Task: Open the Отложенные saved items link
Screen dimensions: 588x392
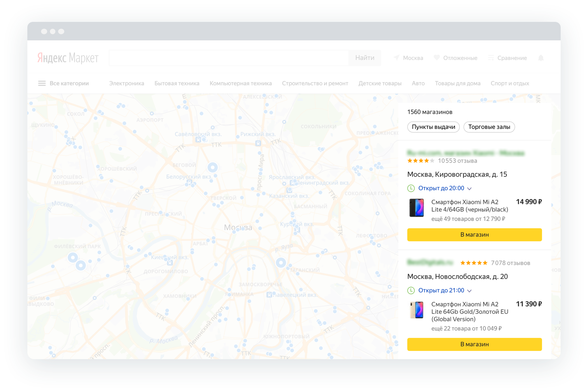Action: point(460,58)
